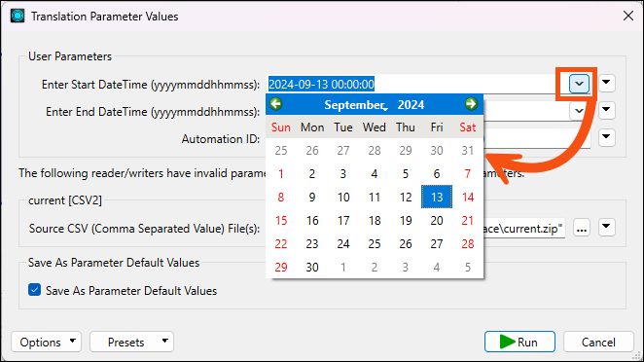Open the Presets dropdown button
The width and height of the screenshot is (644, 362).
[131, 342]
